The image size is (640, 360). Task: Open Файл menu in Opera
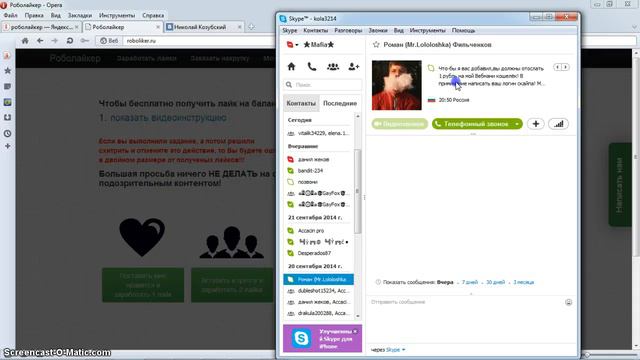(11, 15)
